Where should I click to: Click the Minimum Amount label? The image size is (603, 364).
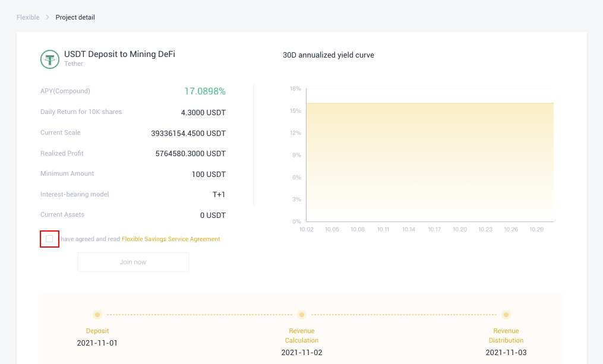67,174
